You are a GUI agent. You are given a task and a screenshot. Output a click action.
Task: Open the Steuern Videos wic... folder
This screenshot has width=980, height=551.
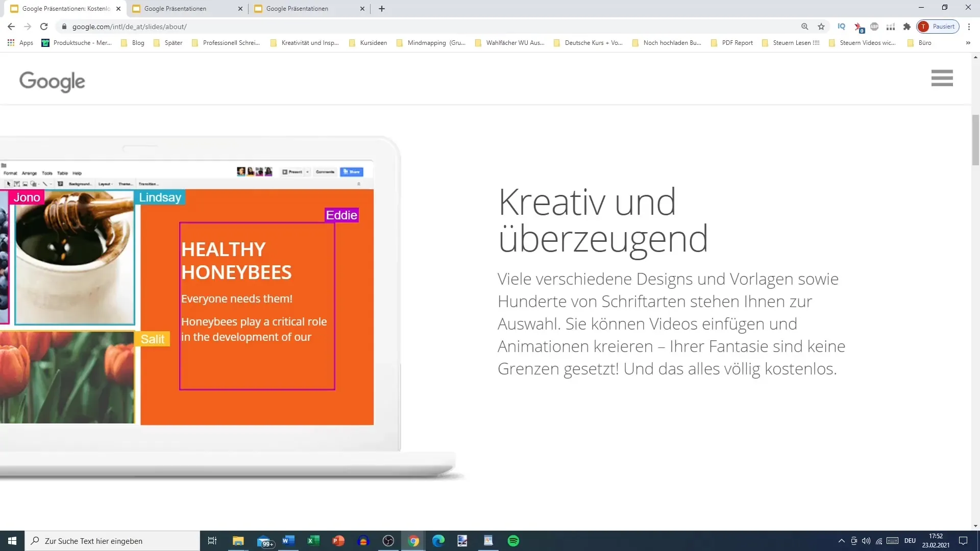pos(863,43)
